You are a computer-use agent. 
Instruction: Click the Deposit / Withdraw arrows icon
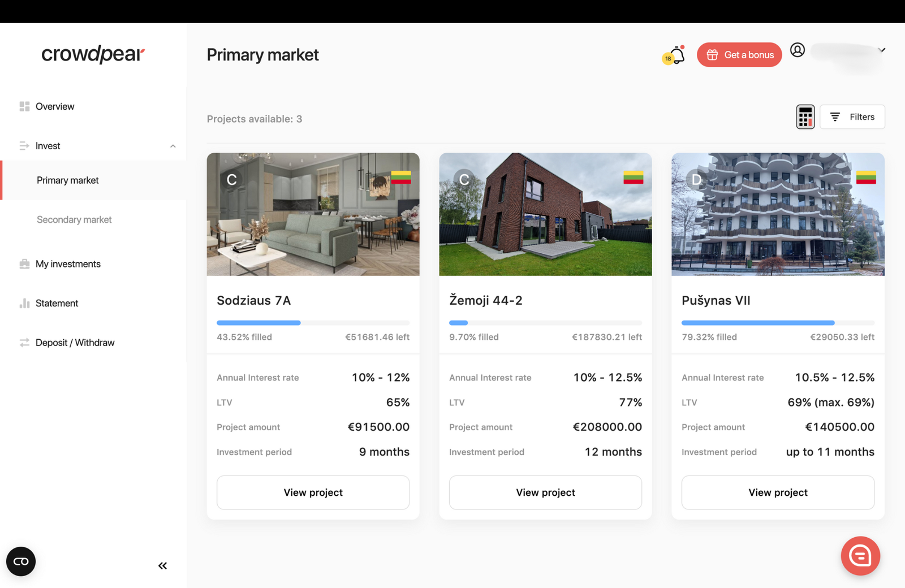(x=24, y=343)
